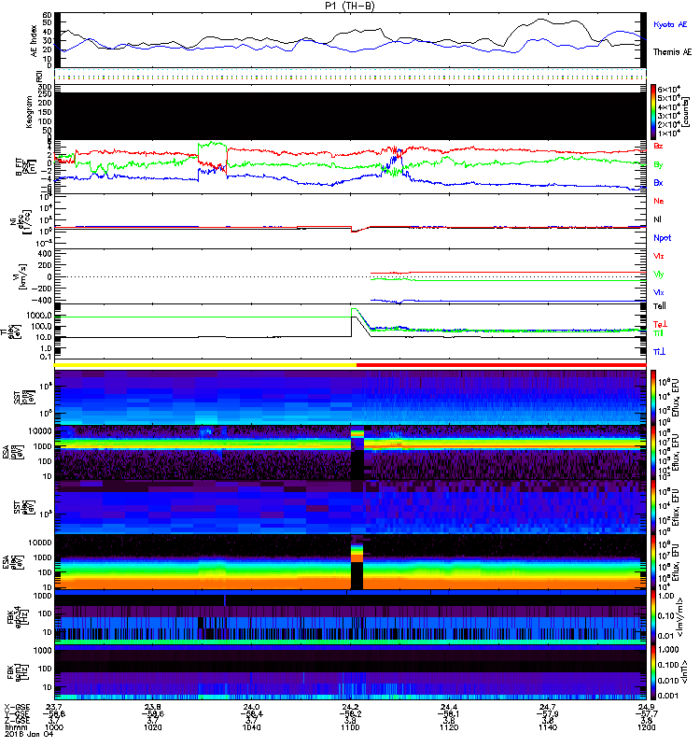The image size is (700, 747).
Task: Click the X-GSE row label
Action: [17, 707]
